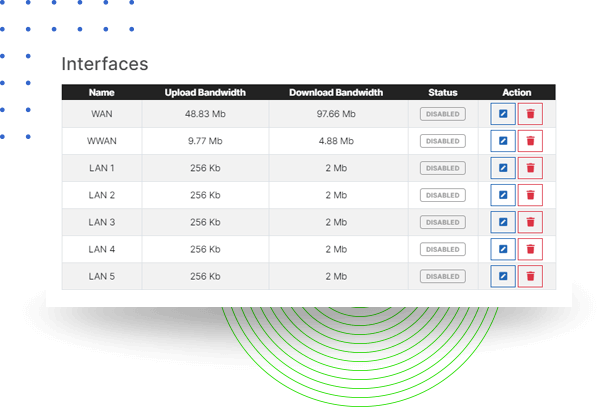
Task: Click the Interfaces heading
Action: pyautogui.click(x=105, y=64)
